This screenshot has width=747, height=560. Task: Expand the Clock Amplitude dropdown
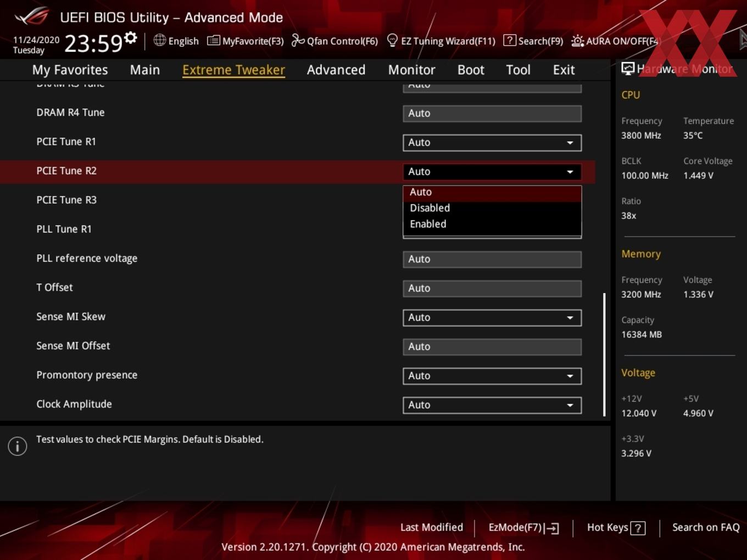(x=492, y=405)
